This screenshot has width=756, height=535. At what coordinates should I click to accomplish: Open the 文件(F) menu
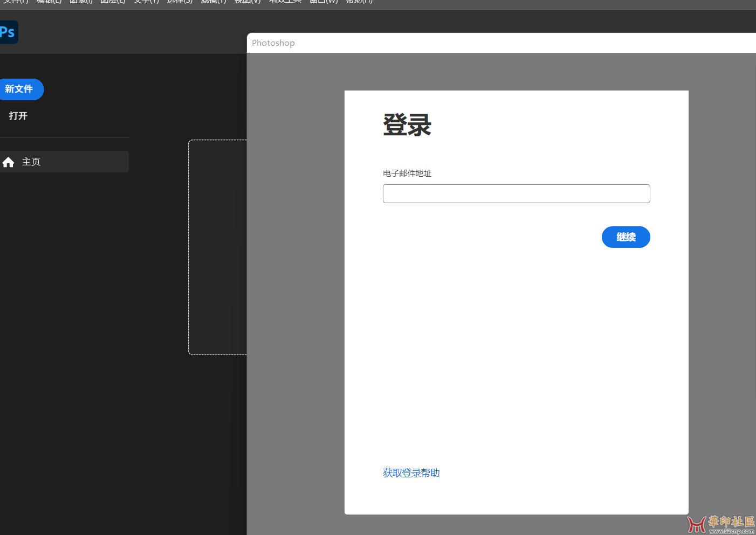pos(16,2)
